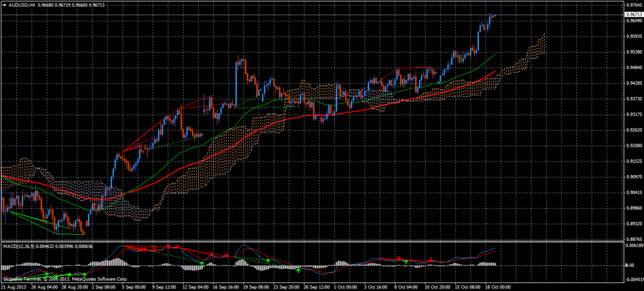Click the projected Ichimoku cloud at far right
The height and width of the screenshot is (291, 644).
click(535, 47)
